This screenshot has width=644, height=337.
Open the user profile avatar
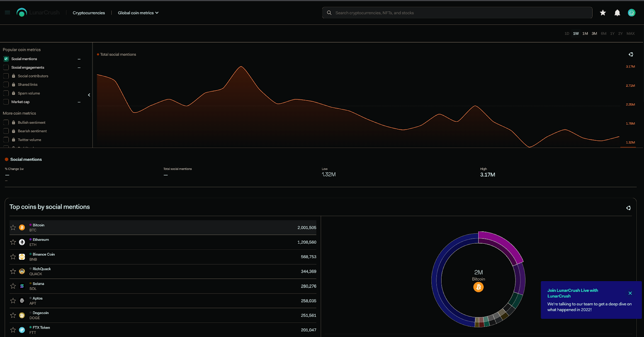tap(632, 13)
